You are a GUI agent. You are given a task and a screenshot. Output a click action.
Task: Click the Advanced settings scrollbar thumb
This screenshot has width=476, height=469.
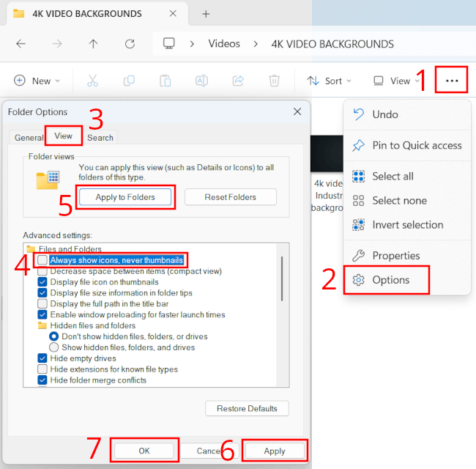click(x=282, y=278)
